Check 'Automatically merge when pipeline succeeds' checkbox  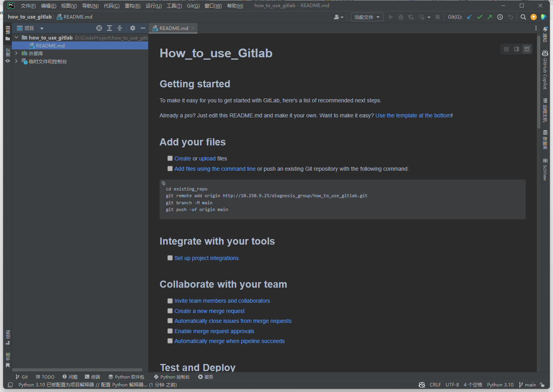[170, 341]
